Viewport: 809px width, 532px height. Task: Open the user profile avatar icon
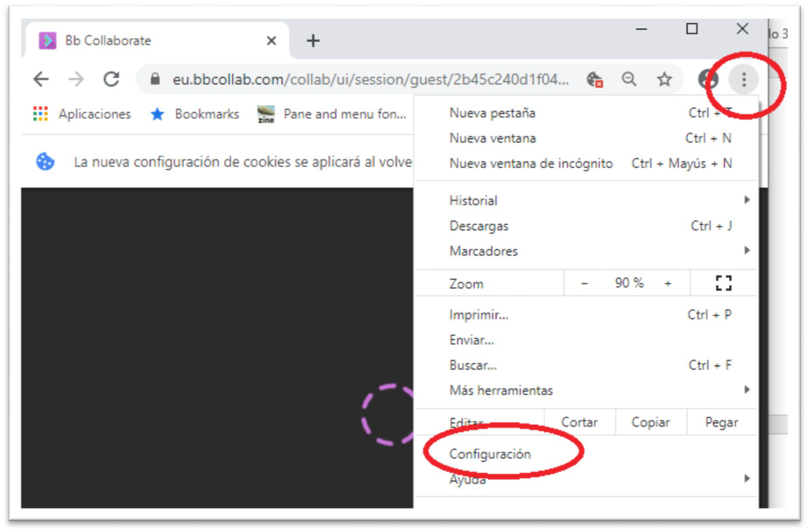tap(708, 79)
